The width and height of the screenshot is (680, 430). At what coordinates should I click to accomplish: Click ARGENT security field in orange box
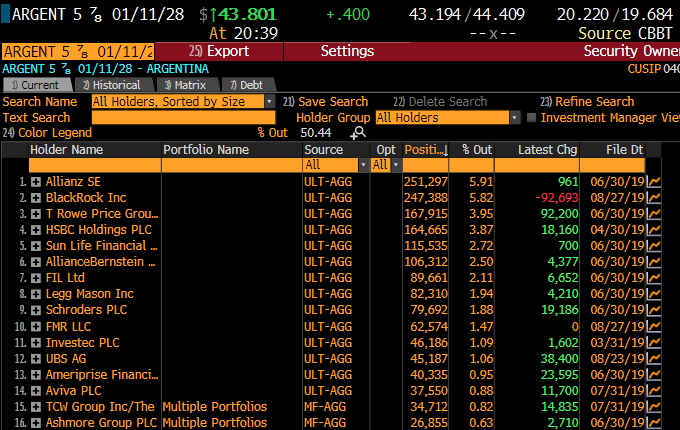click(x=78, y=52)
